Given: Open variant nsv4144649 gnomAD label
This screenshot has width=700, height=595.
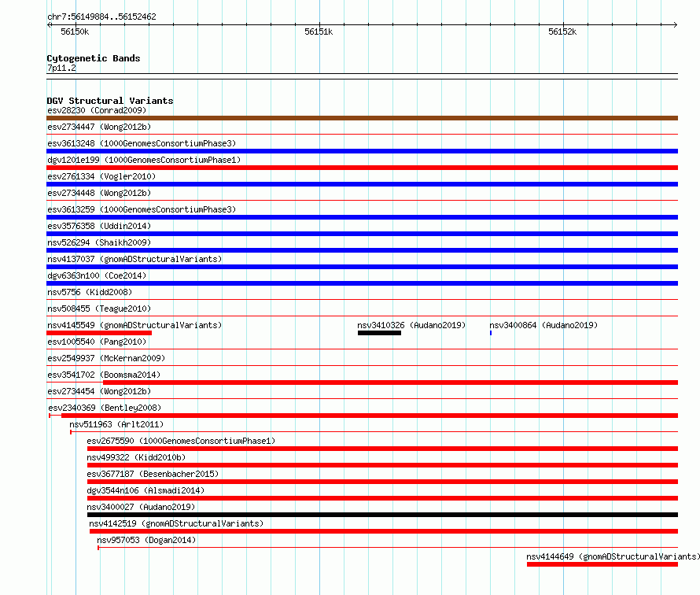Looking at the screenshot, I should pyautogui.click(x=613, y=556).
